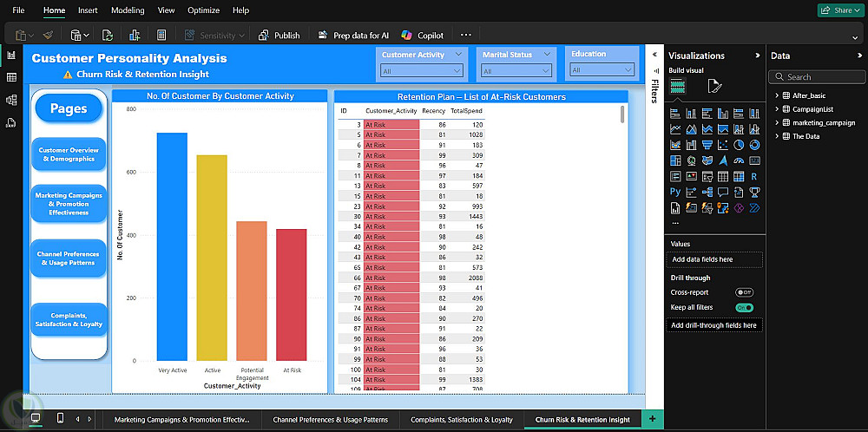
Task: Go to Marketing Campaigns & Promotion Effectiveness button
Action: (x=69, y=204)
